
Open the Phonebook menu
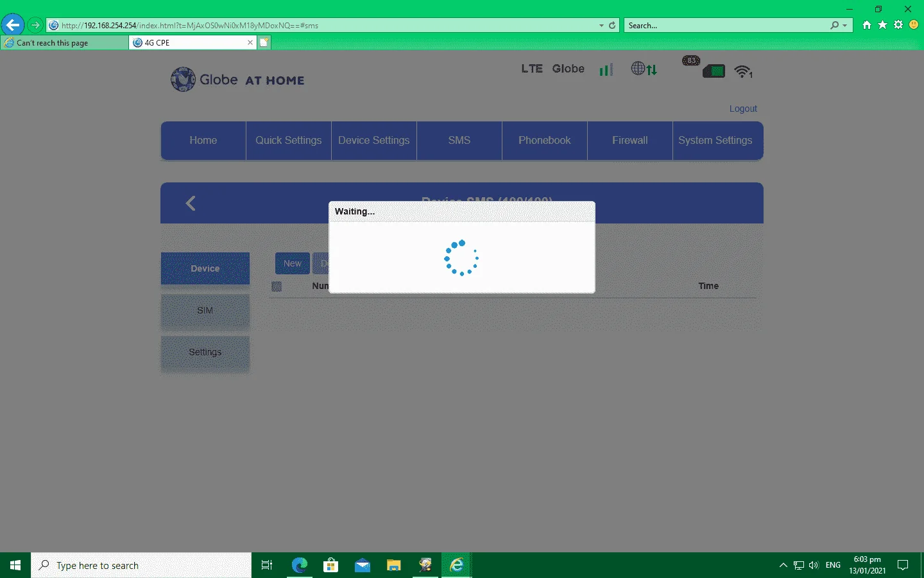coord(545,141)
